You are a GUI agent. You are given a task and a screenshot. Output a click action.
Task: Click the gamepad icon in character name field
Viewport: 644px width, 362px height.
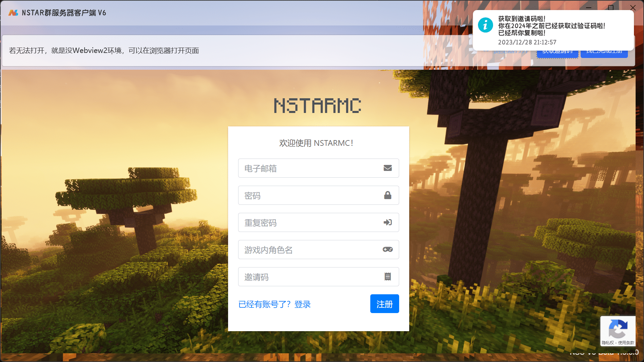(388, 249)
